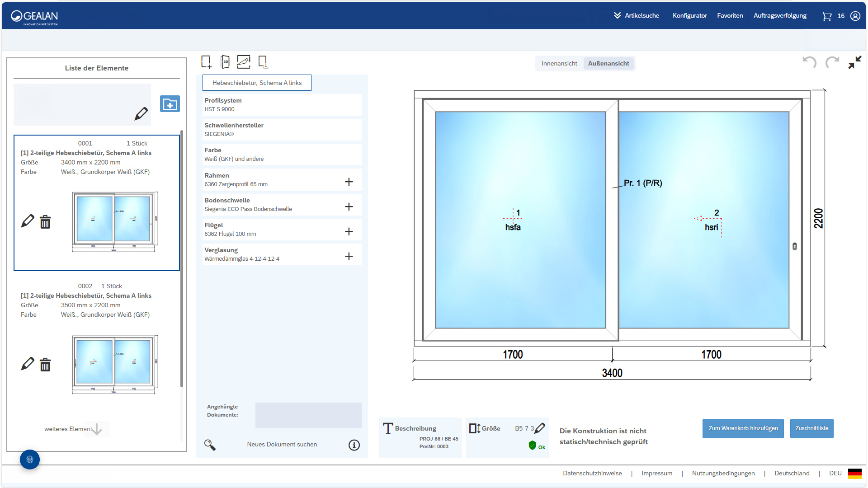Open the Favoriten menu
This screenshot has width=868, height=488.
(x=730, y=15)
